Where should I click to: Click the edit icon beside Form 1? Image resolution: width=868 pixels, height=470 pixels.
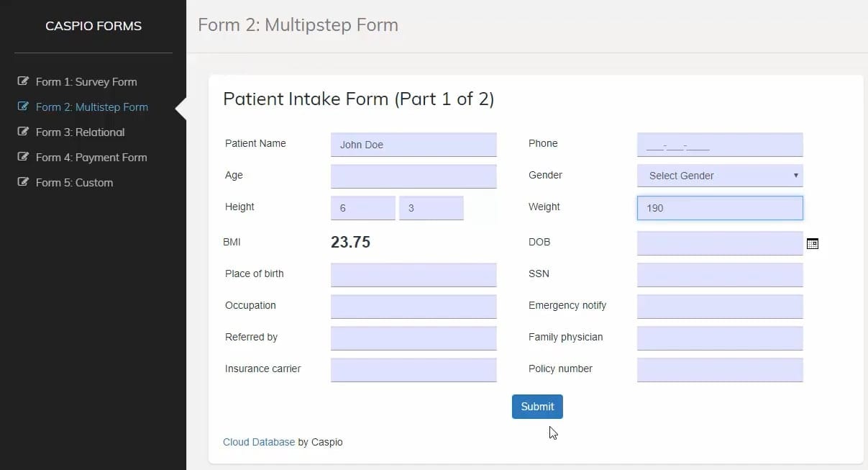click(23, 81)
